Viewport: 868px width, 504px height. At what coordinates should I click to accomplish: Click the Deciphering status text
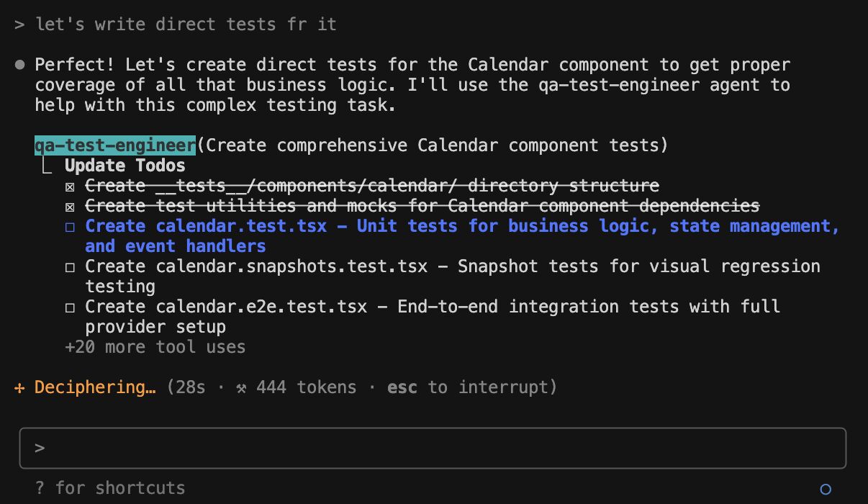pyautogui.click(x=95, y=387)
